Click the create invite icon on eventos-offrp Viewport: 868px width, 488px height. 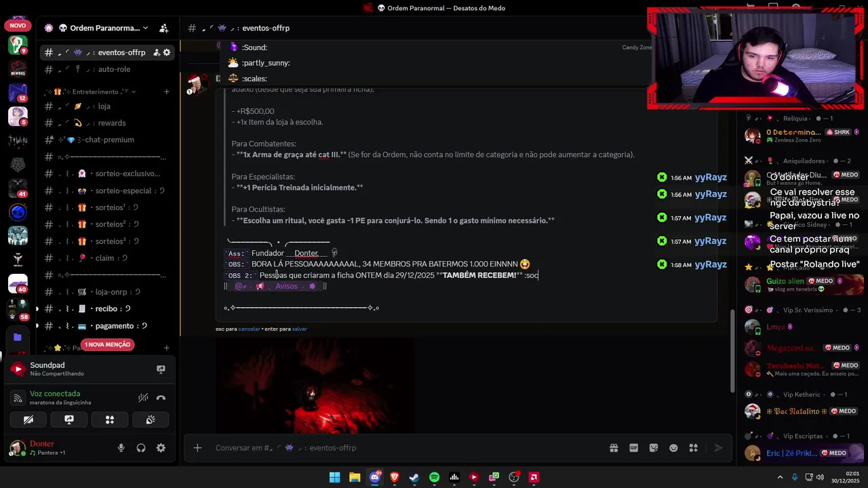click(x=157, y=52)
